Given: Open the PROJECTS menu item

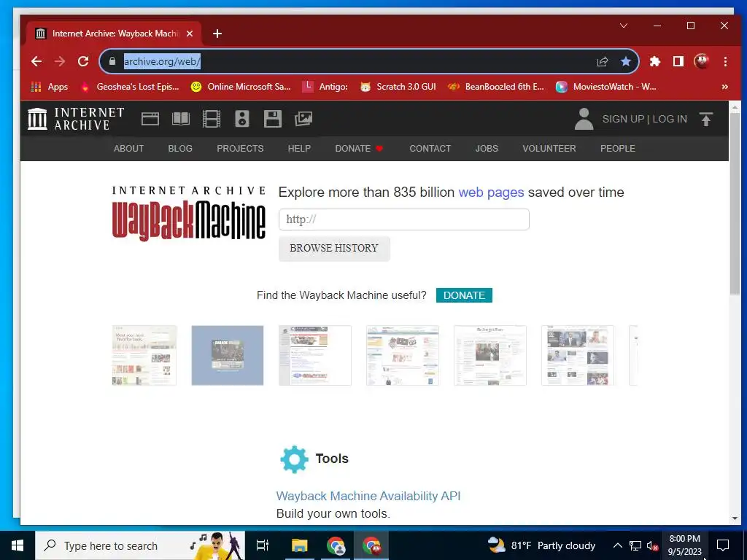Looking at the screenshot, I should point(240,149).
